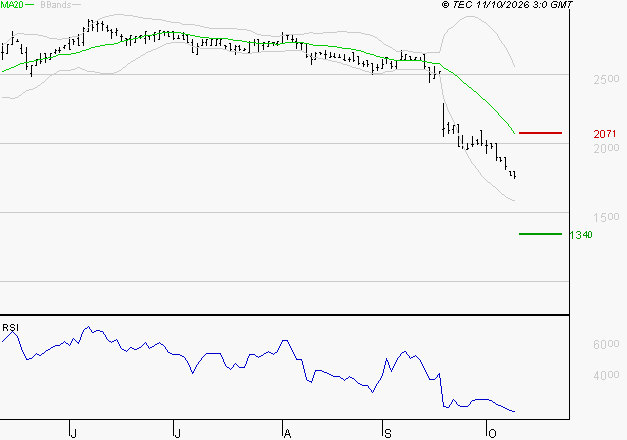Image resolution: width=627 pixels, height=440 pixels.
Task: Click the BBands legend label
Action: point(56,5)
